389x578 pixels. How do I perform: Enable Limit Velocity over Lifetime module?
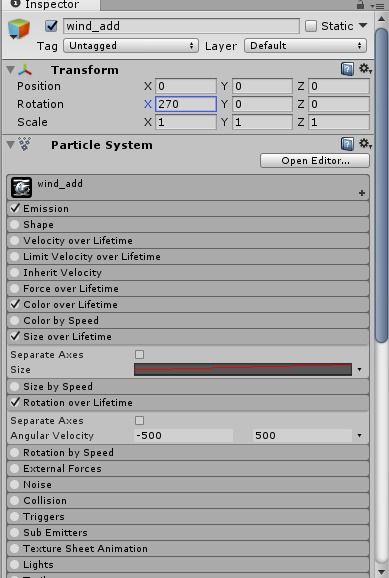coord(15,256)
